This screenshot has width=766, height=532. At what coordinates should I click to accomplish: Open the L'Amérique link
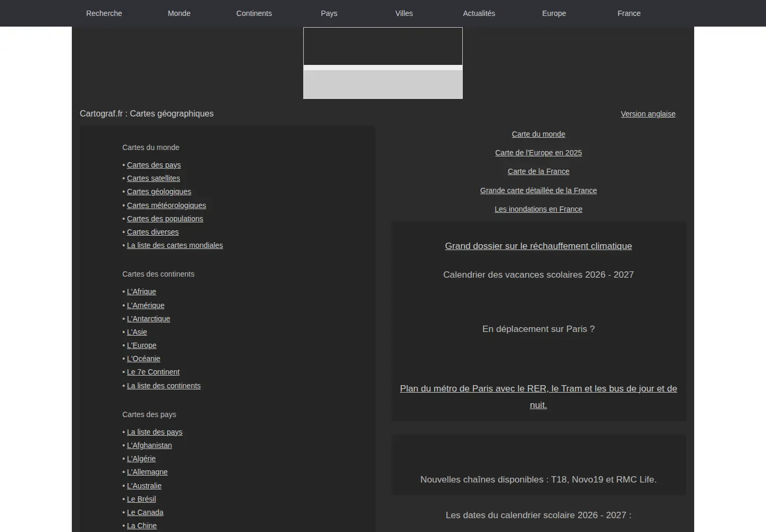click(x=146, y=305)
